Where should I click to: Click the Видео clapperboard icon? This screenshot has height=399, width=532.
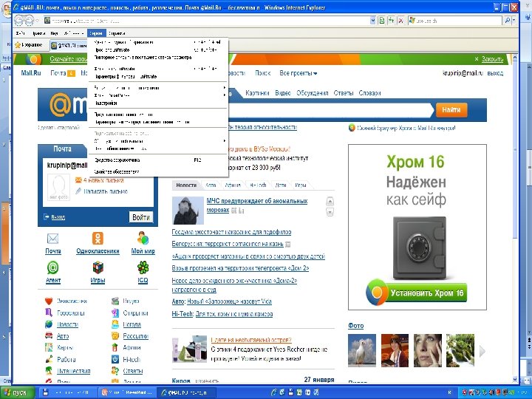(x=115, y=301)
